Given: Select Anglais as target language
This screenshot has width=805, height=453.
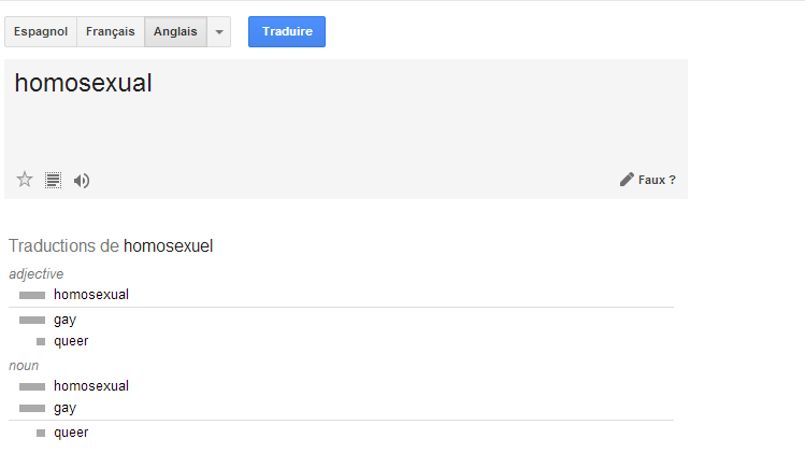Looking at the screenshot, I should pos(176,32).
